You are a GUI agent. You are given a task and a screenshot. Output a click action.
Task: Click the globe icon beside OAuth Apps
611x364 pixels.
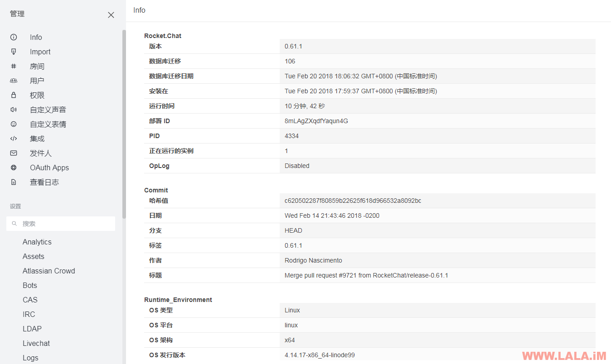[14, 168]
